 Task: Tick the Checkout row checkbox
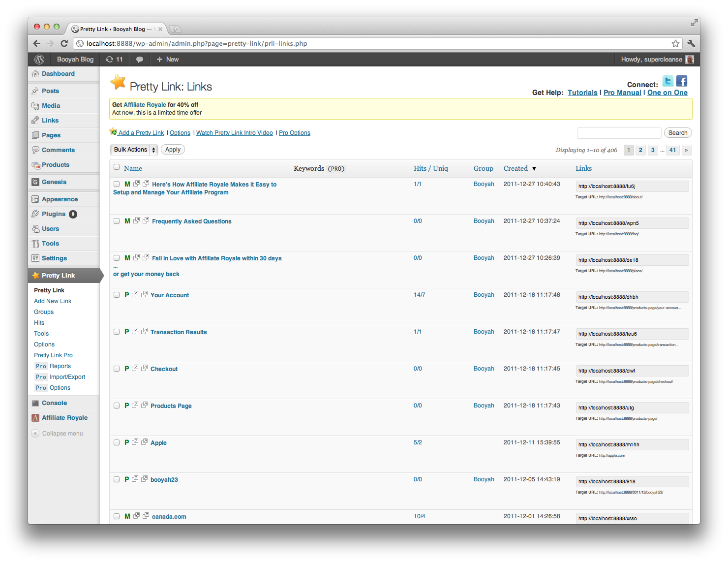117,369
